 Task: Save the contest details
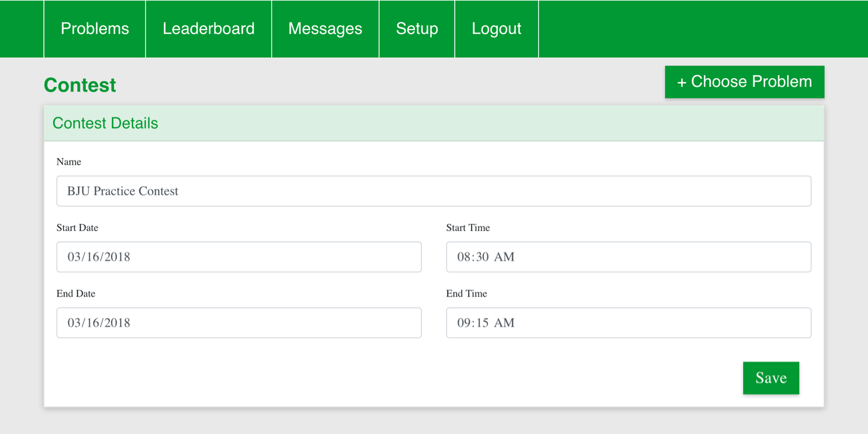pos(771,378)
